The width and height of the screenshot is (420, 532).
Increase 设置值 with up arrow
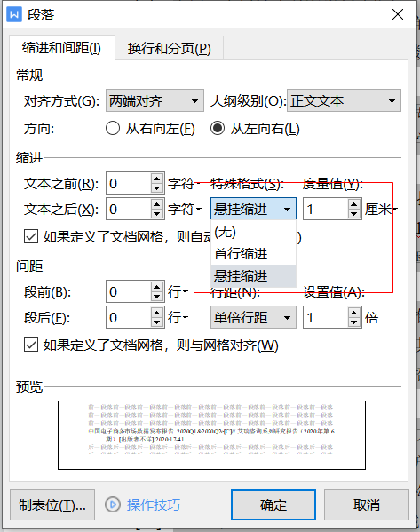tap(354, 312)
